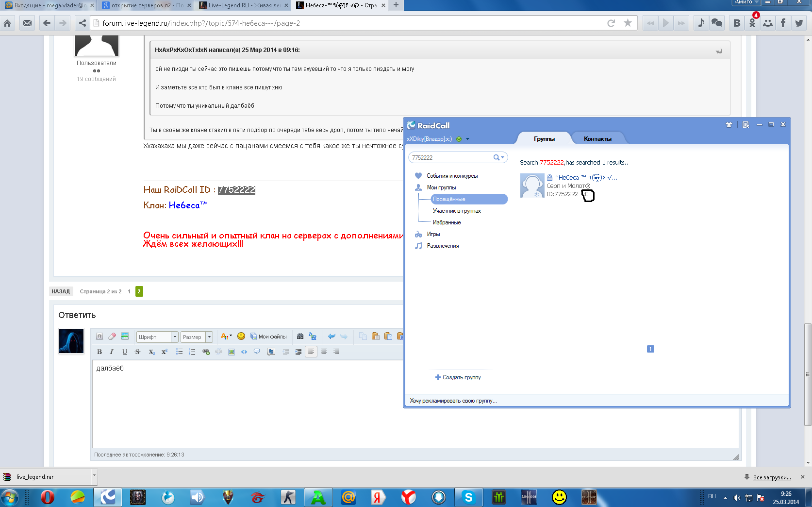Click the browser home icon
Viewport: 812px width, 507px height.
tap(7, 23)
